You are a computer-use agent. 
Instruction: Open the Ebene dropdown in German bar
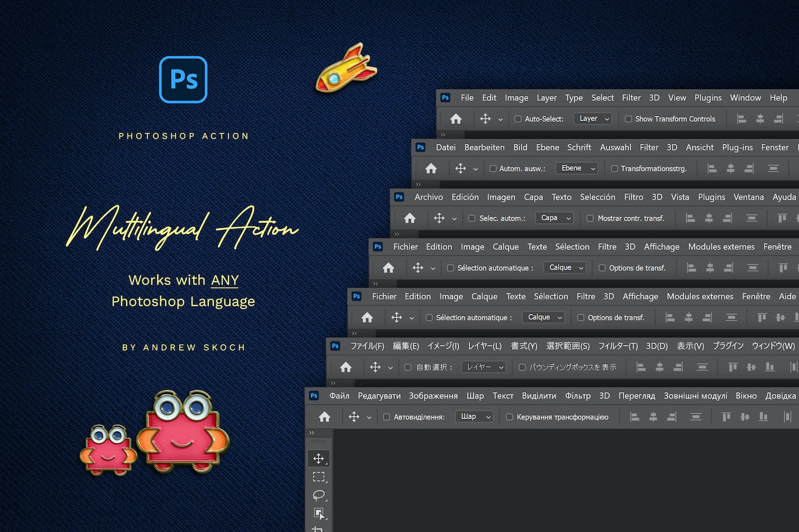point(576,168)
